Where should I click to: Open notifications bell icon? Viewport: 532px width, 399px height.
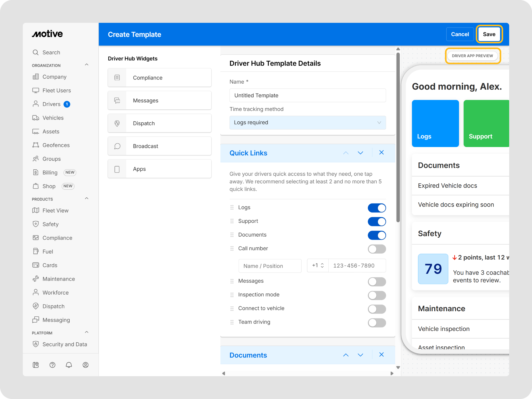[x=69, y=365]
